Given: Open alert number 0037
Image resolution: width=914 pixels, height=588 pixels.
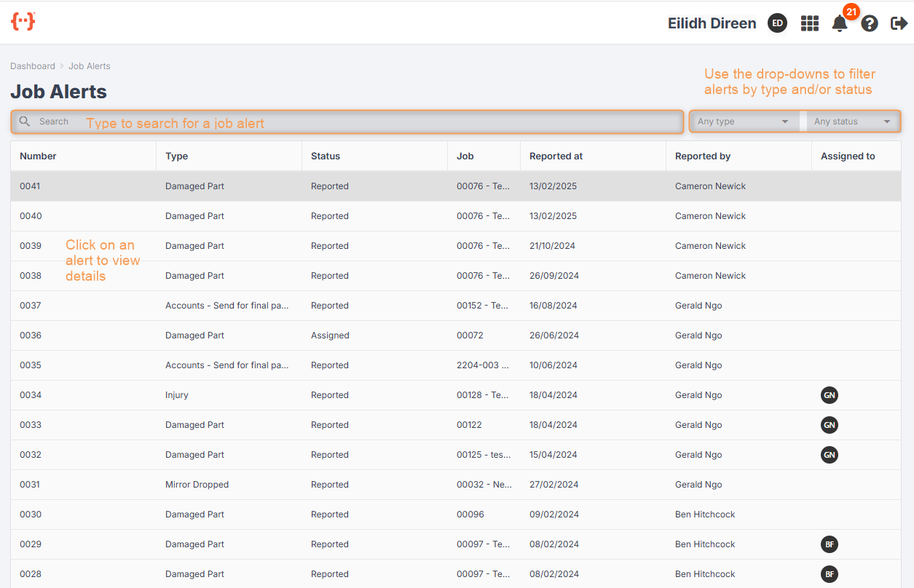Looking at the screenshot, I should pyautogui.click(x=456, y=306).
